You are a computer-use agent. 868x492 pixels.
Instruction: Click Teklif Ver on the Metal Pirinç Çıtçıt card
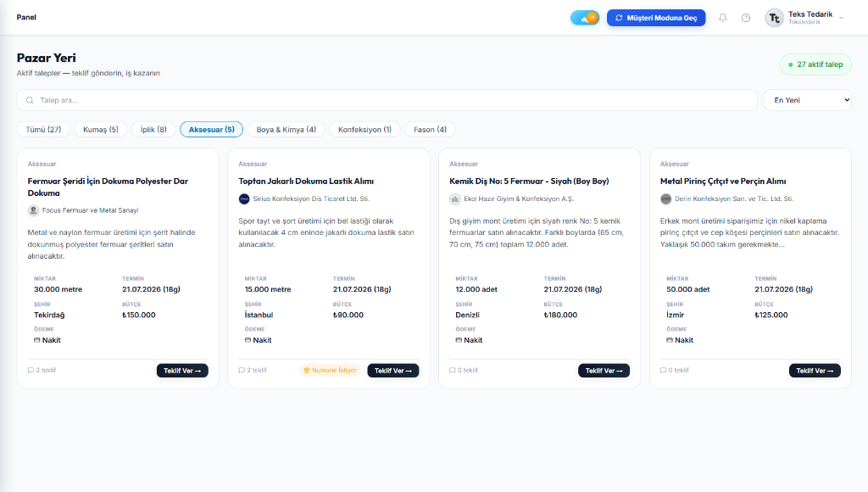click(x=815, y=371)
